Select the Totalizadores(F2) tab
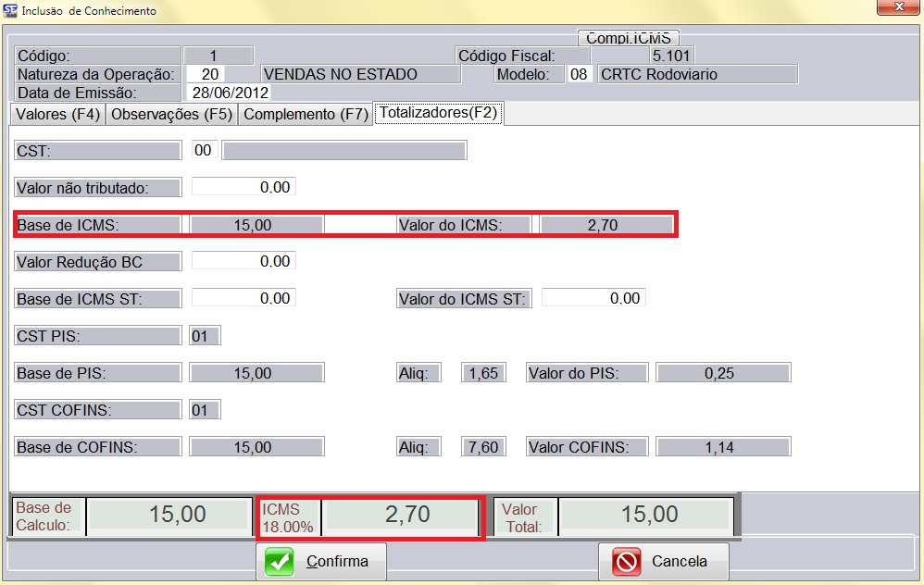Screen dimensions: 924x585 438,114
